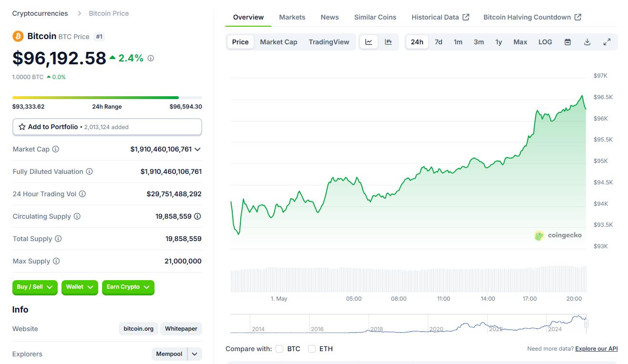Viewport: 628px width, 364px height.
Task: Click the navigator range handle on the mini chart
Action: coord(586,324)
